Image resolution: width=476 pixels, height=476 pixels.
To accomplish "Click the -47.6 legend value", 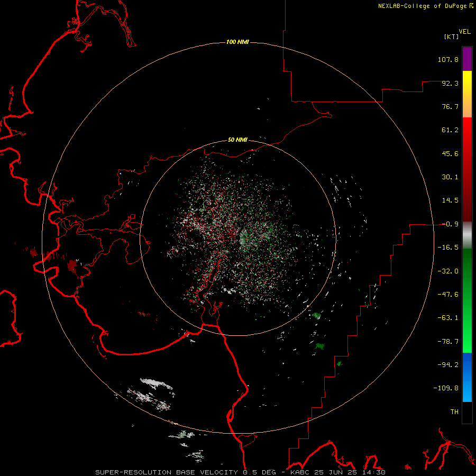I will click(448, 295).
